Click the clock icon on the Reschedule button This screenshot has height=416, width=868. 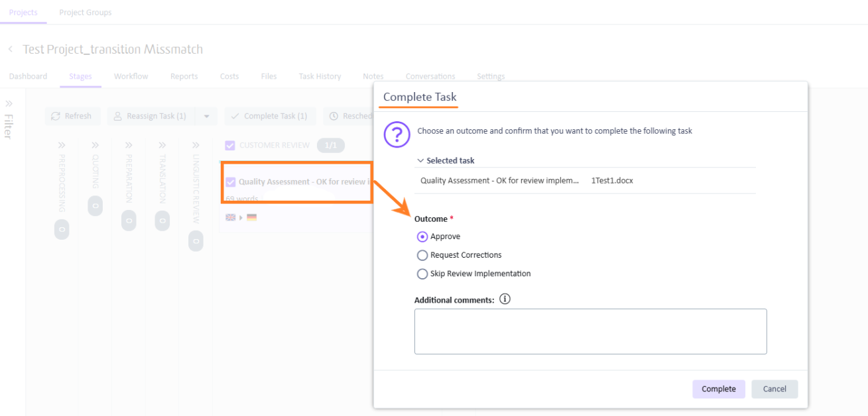pos(335,116)
